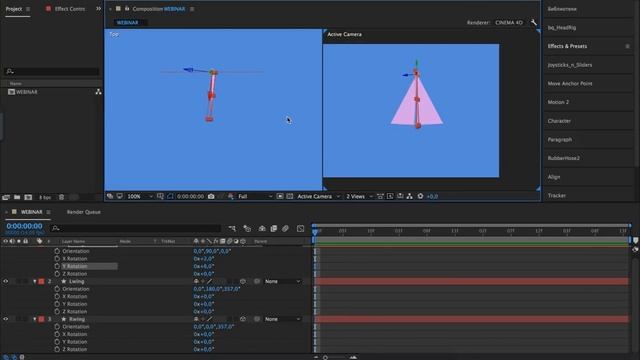Open Renderer options wrench icon
The height and width of the screenshot is (360, 640).
[534, 22]
